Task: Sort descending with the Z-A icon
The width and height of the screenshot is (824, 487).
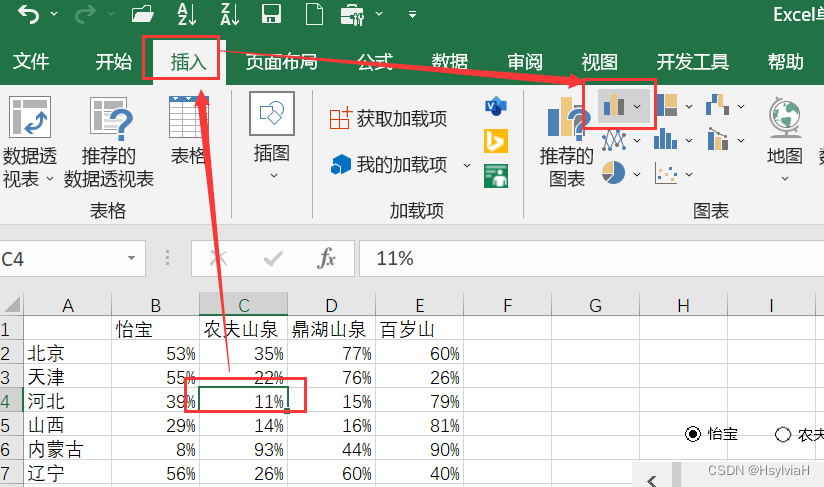Action: tap(230, 14)
